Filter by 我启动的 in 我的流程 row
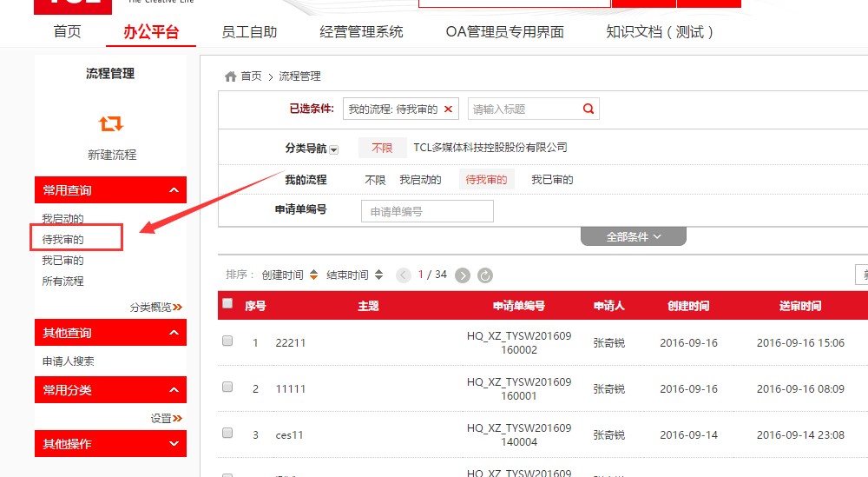 pos(421,180)
